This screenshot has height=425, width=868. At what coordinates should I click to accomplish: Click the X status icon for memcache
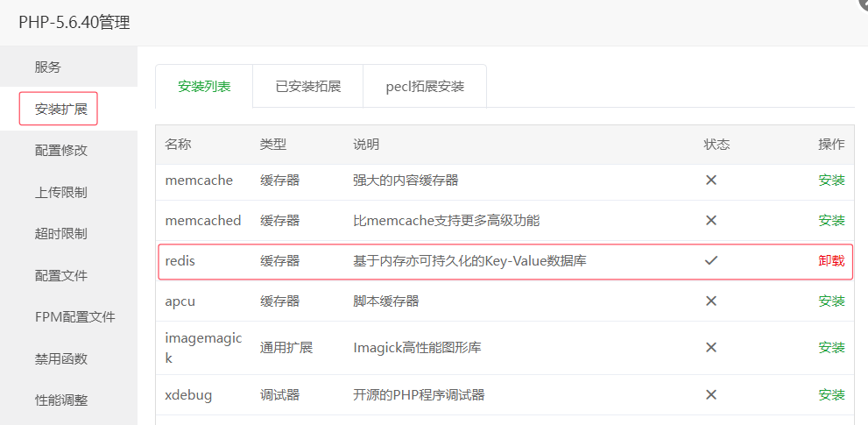[x=711, y=180]
